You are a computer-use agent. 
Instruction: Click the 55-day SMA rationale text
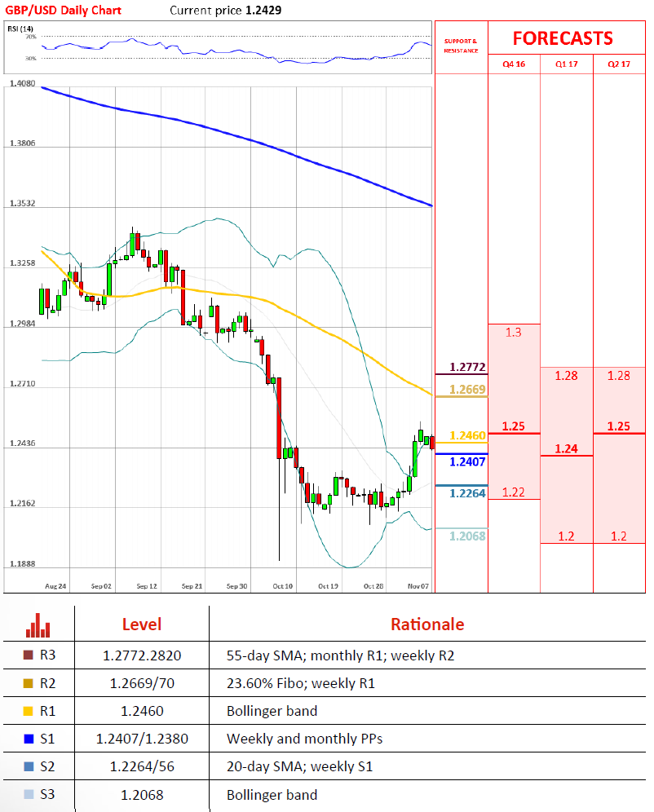340,655
